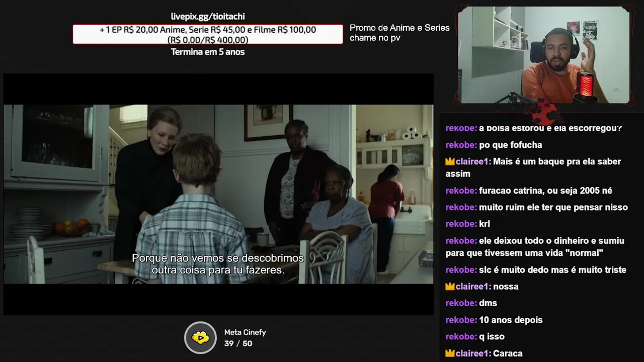Click the streamer webcam feed
644x362 pixels.
point(544,55)
